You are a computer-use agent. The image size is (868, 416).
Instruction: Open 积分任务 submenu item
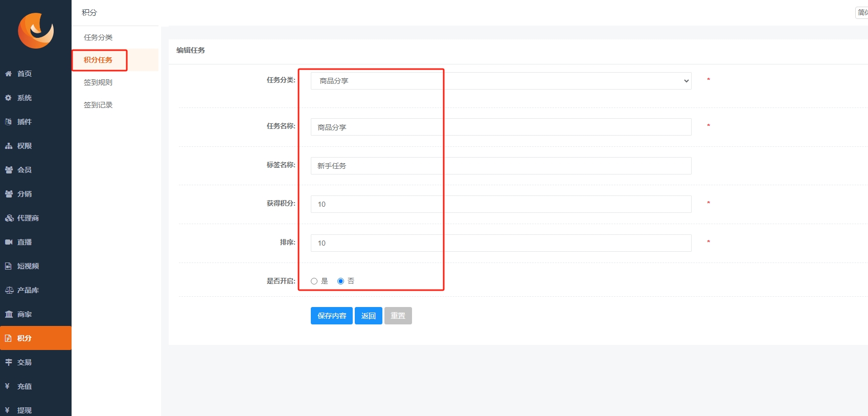click(x=98, y=60)
